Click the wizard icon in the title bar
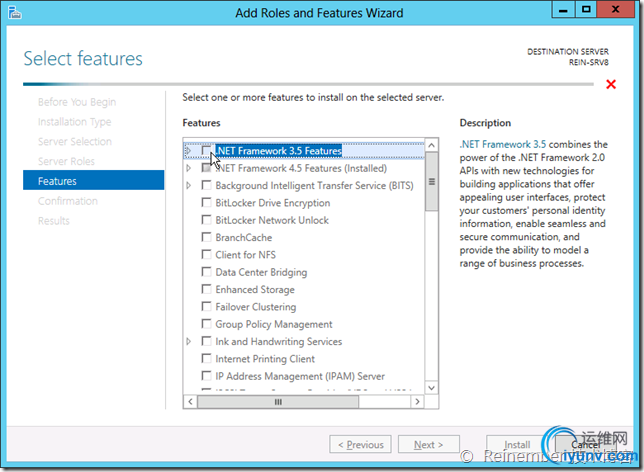The width and height of the screenshot is (644, 472). (x=15, y=12)
